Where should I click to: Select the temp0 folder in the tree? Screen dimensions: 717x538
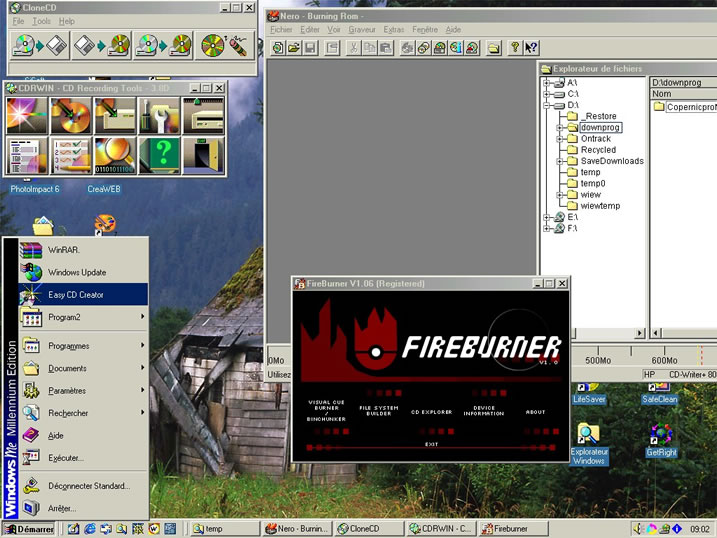point(593,183)
